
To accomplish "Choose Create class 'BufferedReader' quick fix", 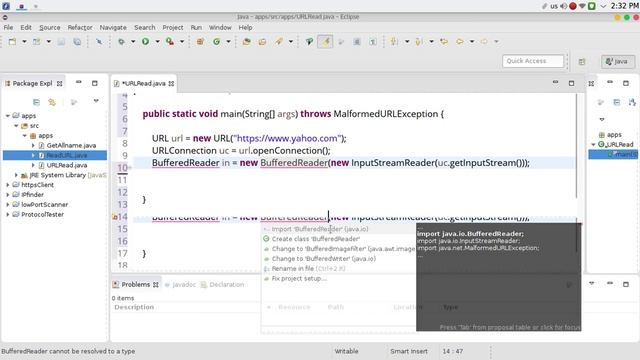I will tap(316, 239).
